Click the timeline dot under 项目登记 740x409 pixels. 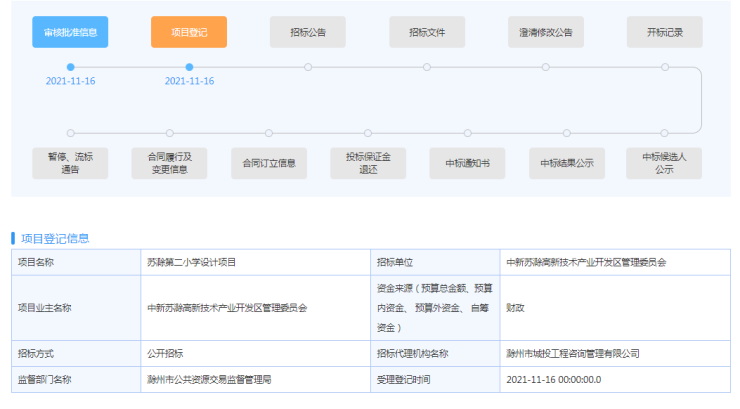(189, 67)
